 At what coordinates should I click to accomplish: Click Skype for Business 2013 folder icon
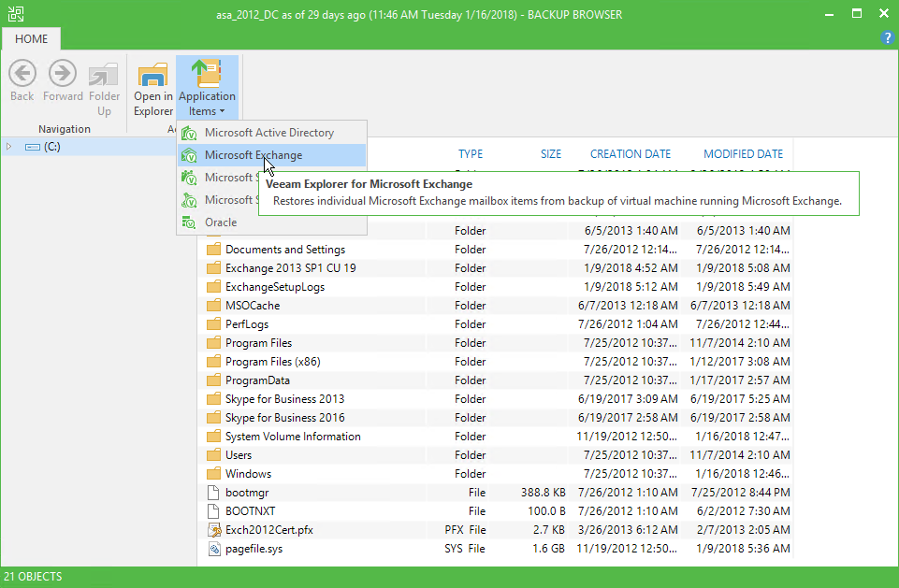pyautogui.click(x=213, y=399)
